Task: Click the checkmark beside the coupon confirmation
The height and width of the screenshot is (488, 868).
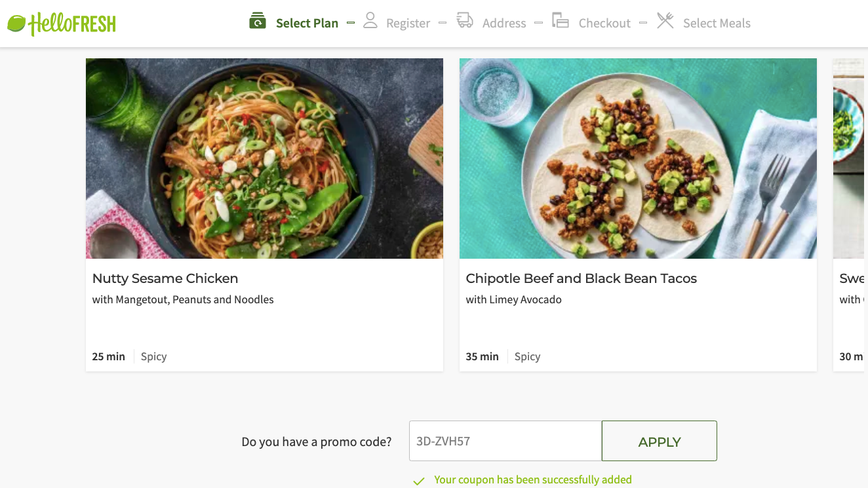Action: (418, 480)
